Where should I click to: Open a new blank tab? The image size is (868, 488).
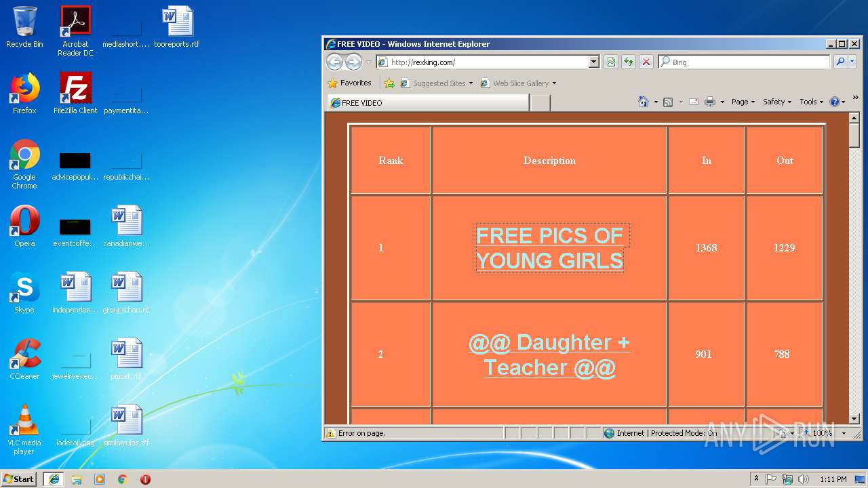click(540, 103)
